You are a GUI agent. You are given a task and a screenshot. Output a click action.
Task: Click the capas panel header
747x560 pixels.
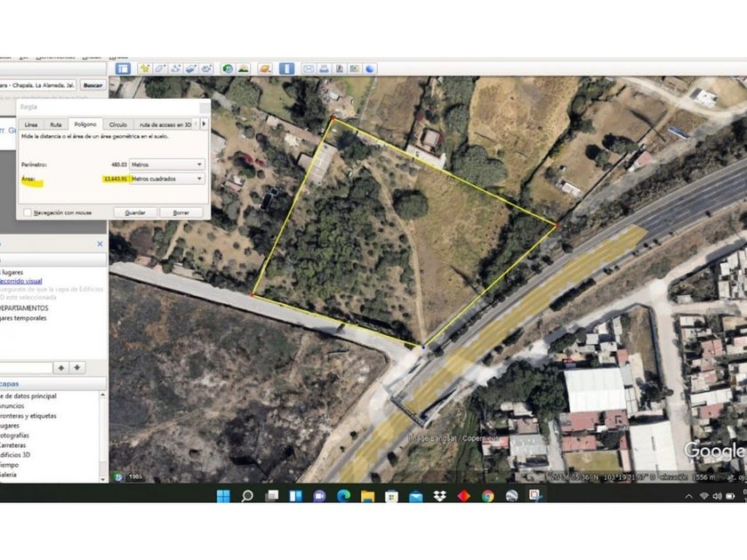53,383
